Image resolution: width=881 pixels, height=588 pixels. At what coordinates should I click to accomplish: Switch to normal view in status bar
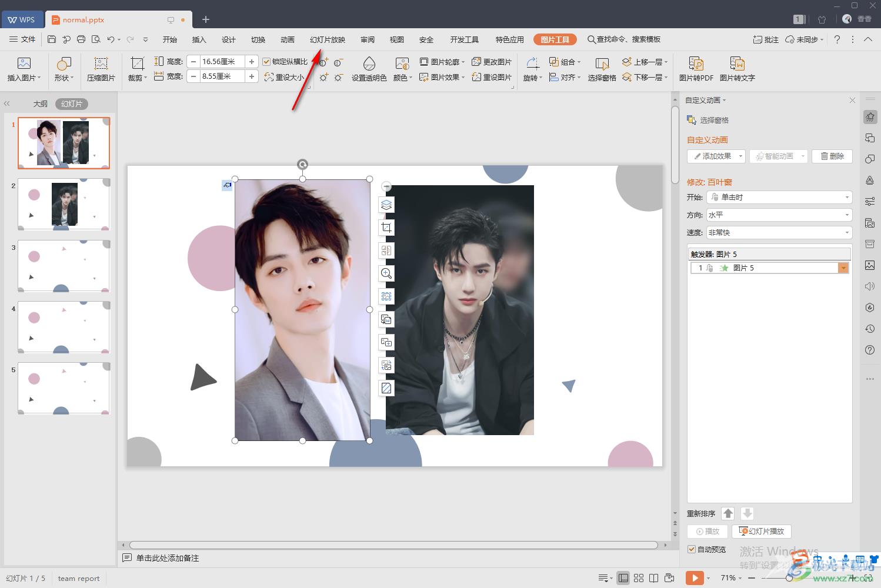pos(623,578)
